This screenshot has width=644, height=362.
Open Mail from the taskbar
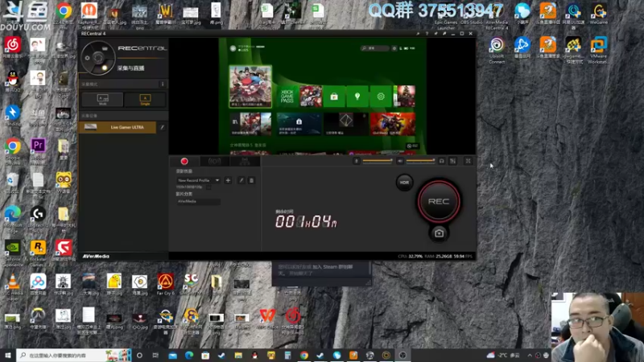pos(172,356)
